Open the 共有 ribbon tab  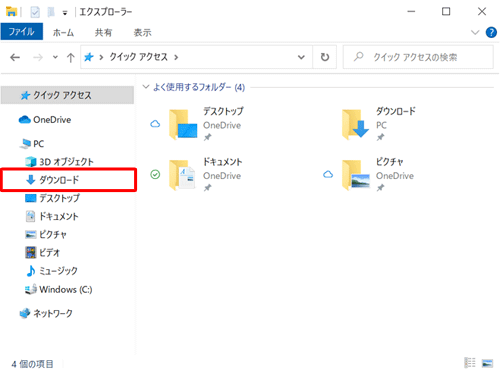tap(103, 32)
